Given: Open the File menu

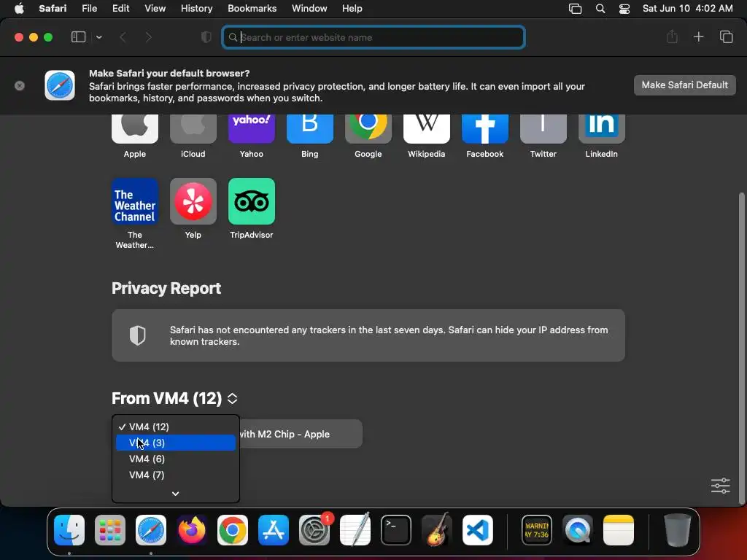Looking at the screenshot, I should click(x=89, y=9).
